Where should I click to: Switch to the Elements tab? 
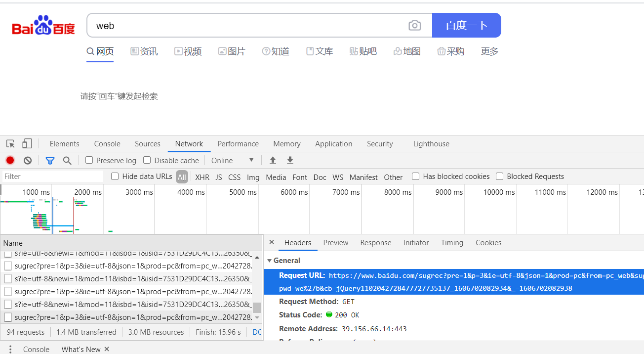pos(64,144)
